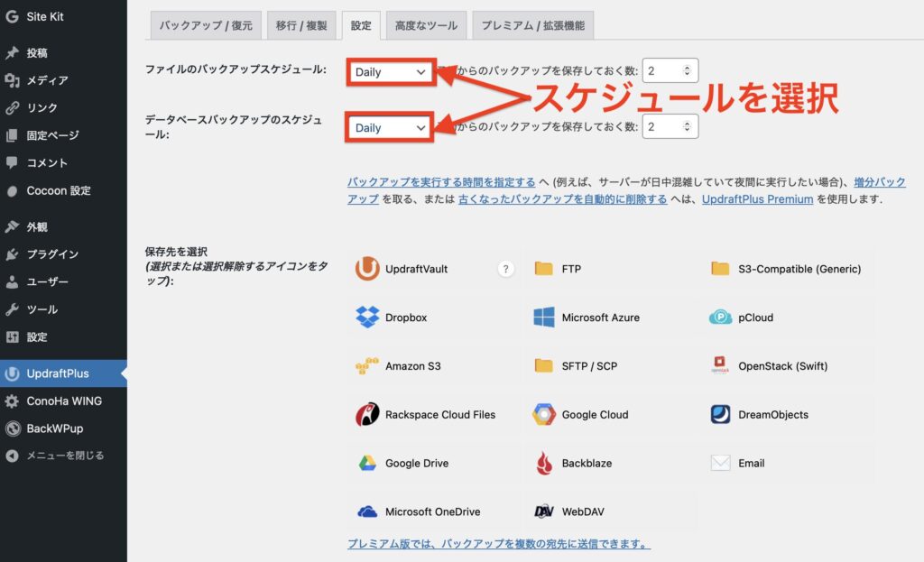
Task: Click the UpdraftVault help question mark
Action: [506, 269]
